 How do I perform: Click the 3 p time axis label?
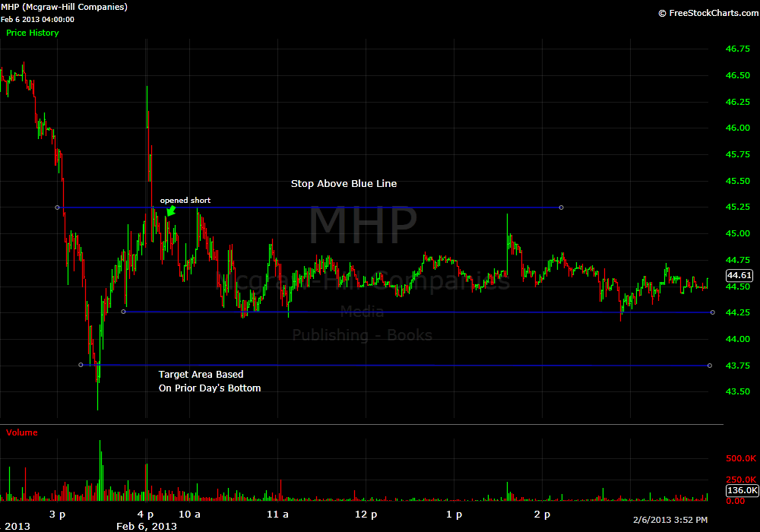point(57,515)
